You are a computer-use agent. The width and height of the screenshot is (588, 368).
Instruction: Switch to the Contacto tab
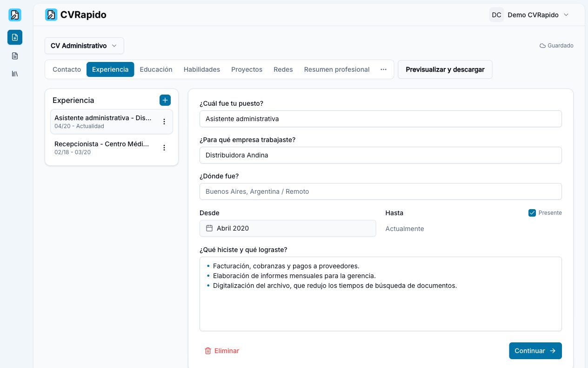[x=67, y=69]
